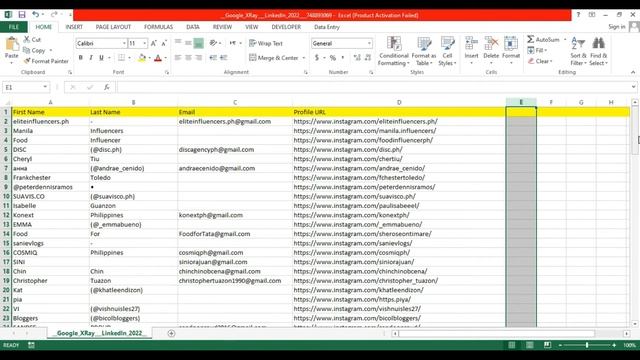Click the Insert Function fx icon
The height and width of the screenshot is (360, 640).
[107, 87]
